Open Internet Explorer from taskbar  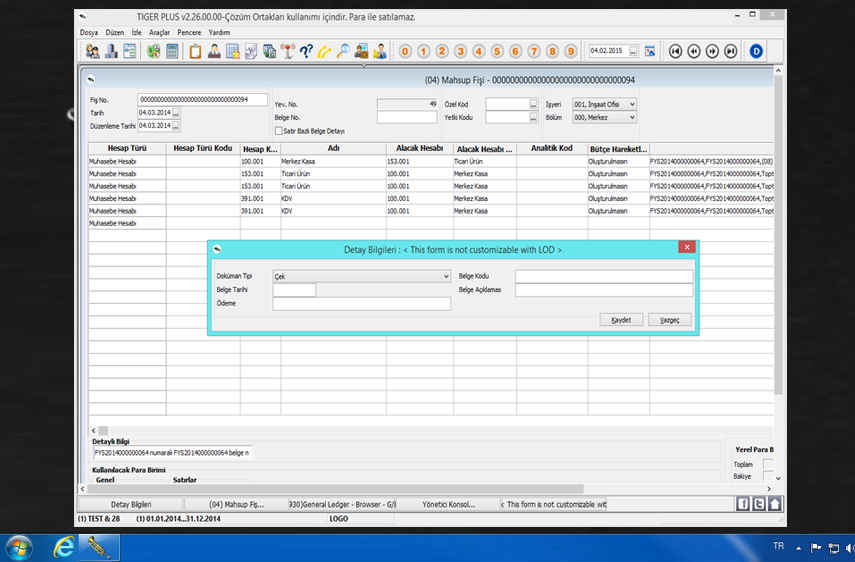(64, 547)
